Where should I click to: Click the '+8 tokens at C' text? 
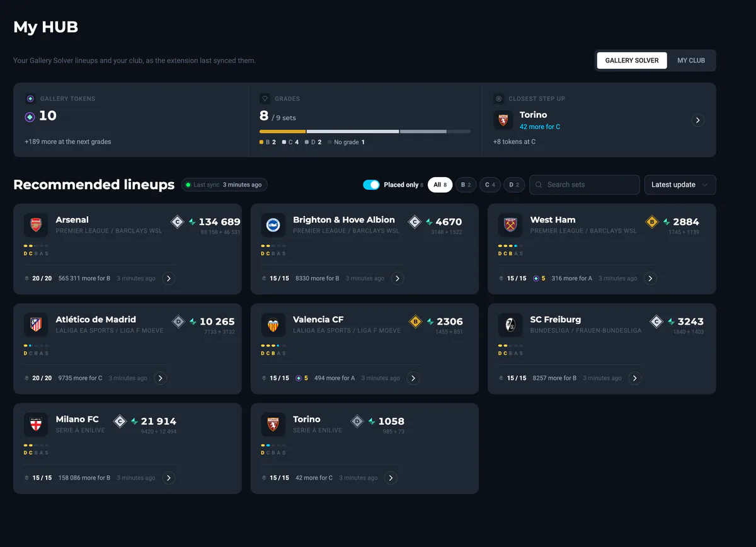(x=514, y=142)
